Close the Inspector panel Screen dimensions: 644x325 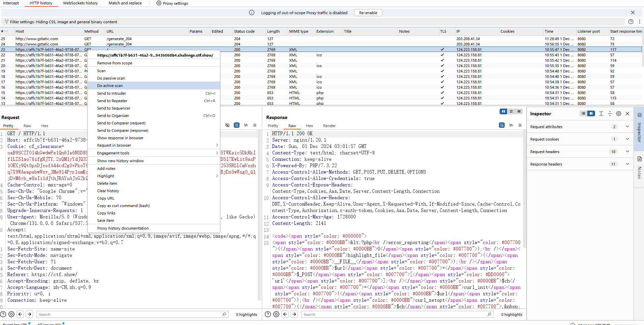[627, 114]
